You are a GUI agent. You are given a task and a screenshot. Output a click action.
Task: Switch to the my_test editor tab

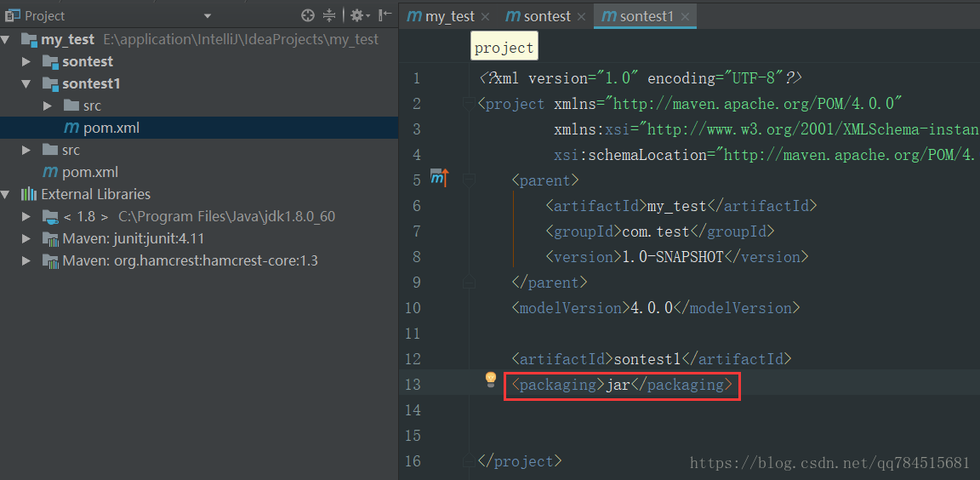450,16
